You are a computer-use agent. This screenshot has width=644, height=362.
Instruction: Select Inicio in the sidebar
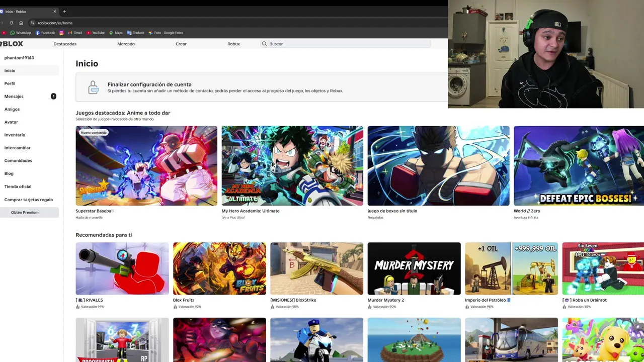[29, 70]
